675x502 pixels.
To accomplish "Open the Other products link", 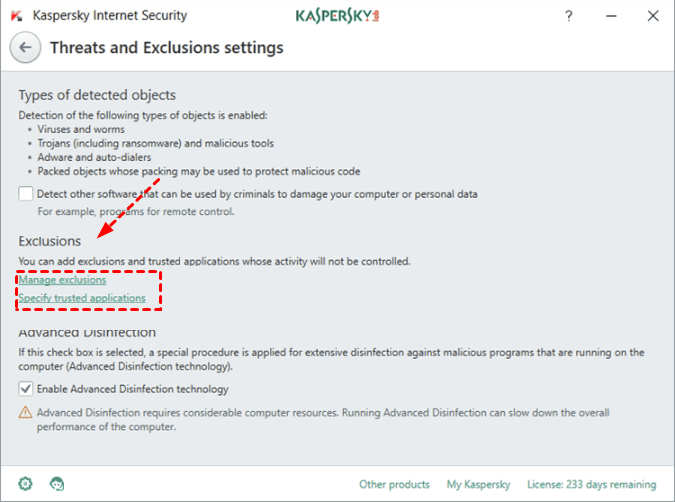I will [394, 484].
